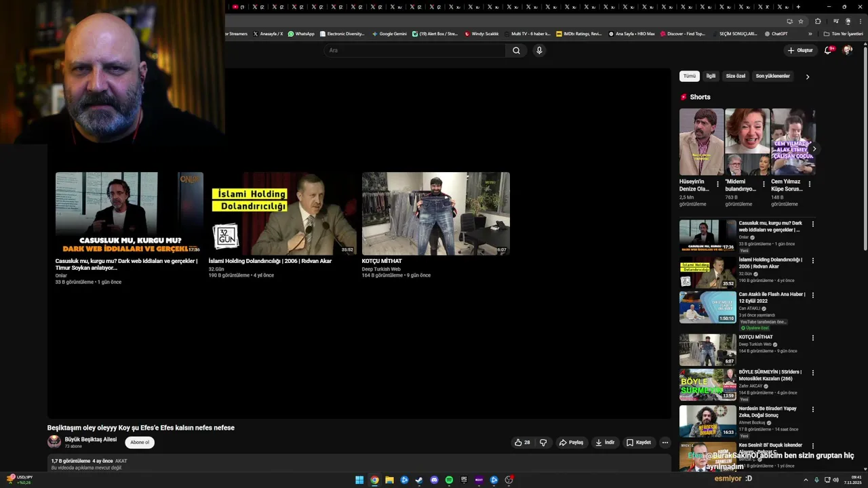Open Epic Games launcher from the taskbar
Screen dimensions: 868x488
(x=464, y=480)
